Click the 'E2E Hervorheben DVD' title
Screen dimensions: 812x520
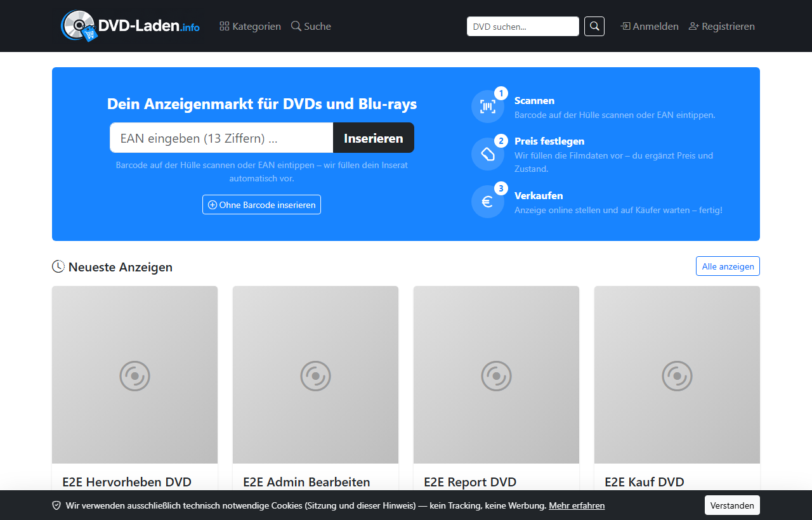(x=127, y=482)
